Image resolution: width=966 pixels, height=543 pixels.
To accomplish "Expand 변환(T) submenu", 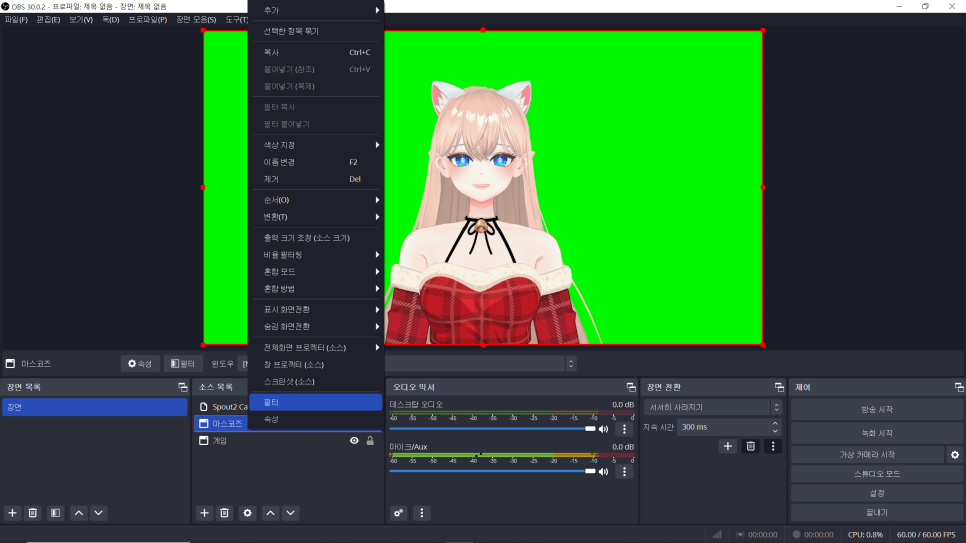I will pos(316,217).
